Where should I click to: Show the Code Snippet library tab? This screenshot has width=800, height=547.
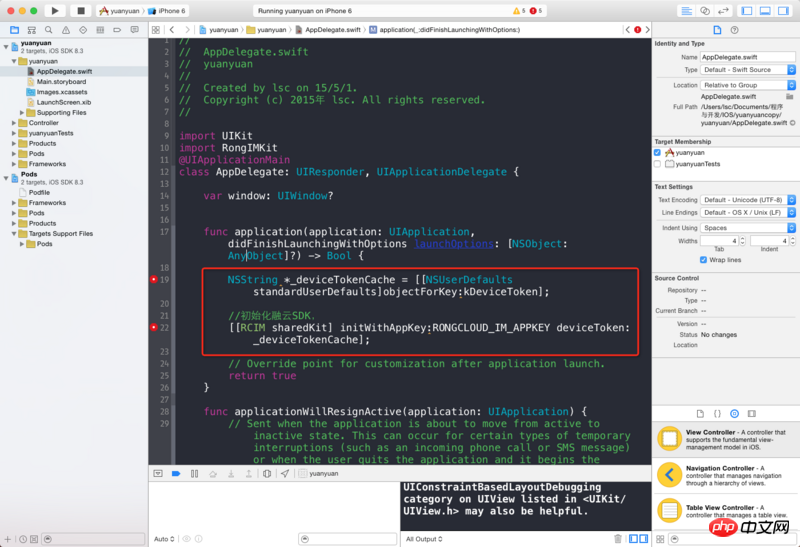717,413
